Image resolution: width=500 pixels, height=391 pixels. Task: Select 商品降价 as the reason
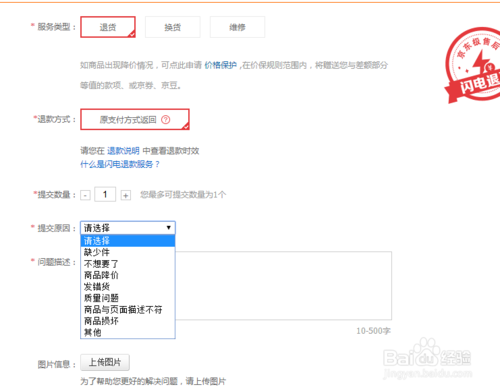(128, 275)
